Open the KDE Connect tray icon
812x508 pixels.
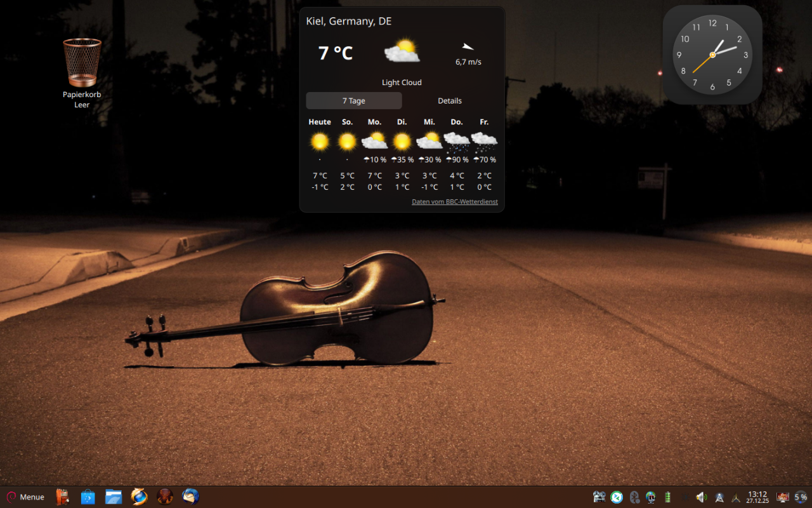click(617, 497)
